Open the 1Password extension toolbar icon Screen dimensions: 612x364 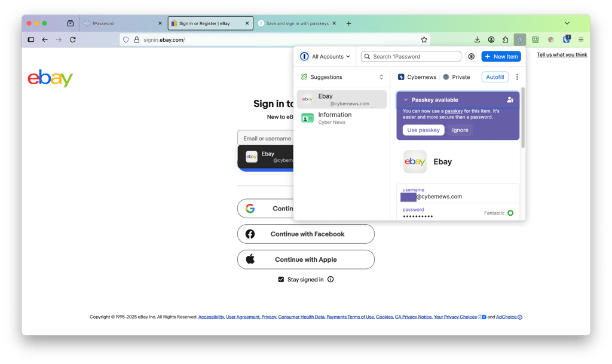point(519,39)
